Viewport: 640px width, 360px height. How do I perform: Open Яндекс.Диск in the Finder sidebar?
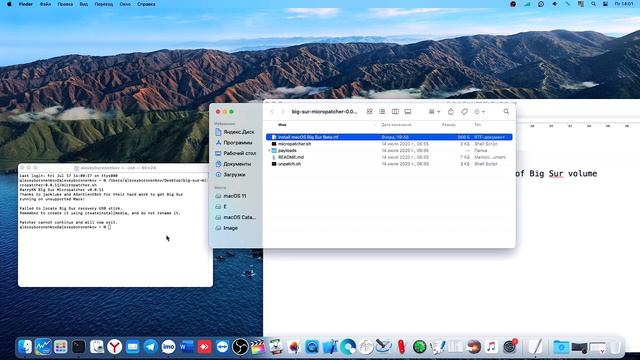click(235, 132)
